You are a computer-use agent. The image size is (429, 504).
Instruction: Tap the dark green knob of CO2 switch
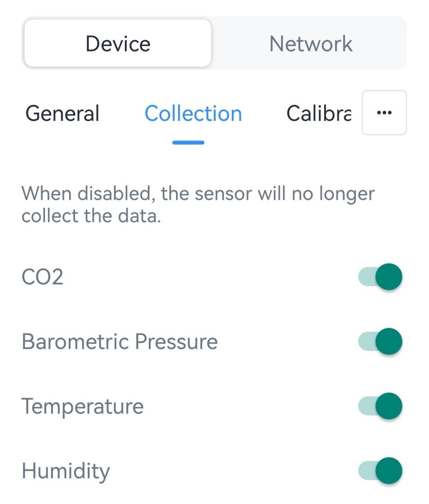point(389,277)
